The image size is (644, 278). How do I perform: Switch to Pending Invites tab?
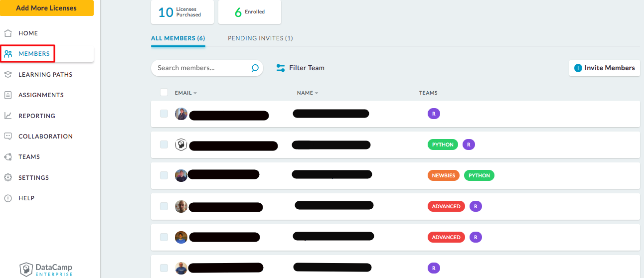point(260,38)
